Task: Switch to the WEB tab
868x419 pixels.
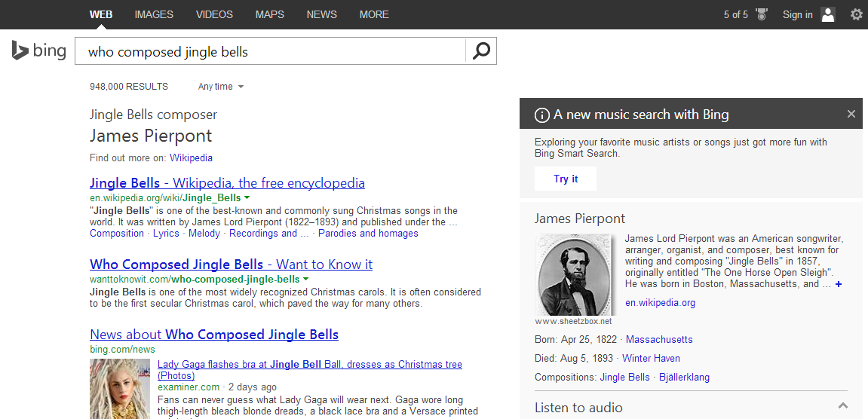Action: click(101, 14)
